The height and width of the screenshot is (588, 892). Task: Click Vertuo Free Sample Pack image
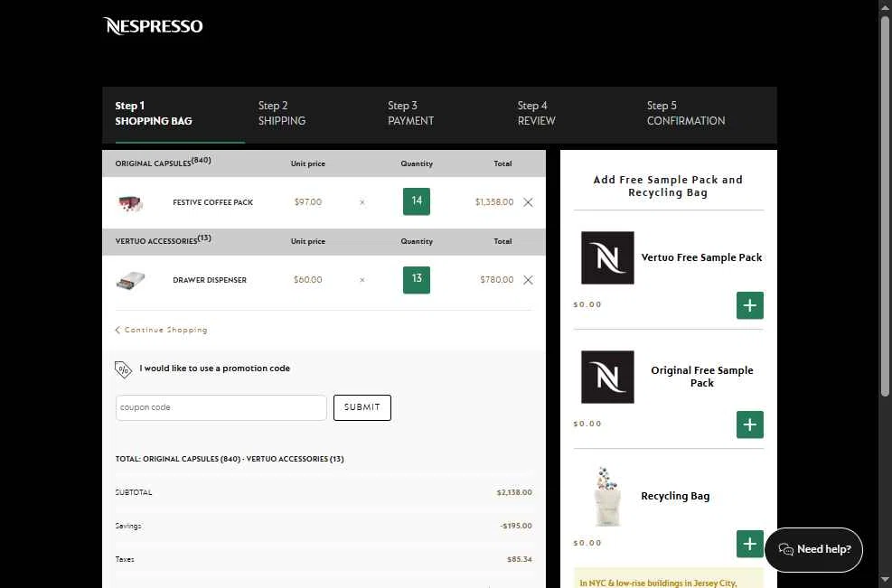point(607,257)
